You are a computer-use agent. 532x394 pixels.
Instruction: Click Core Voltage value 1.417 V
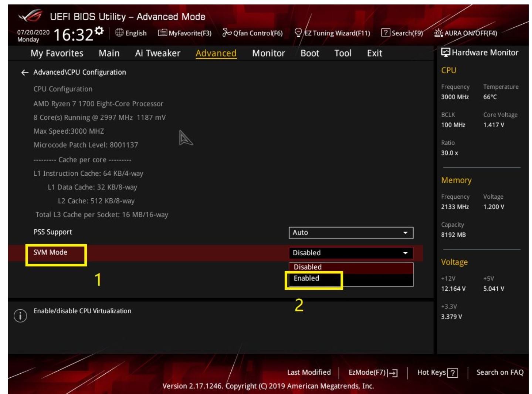494,125
